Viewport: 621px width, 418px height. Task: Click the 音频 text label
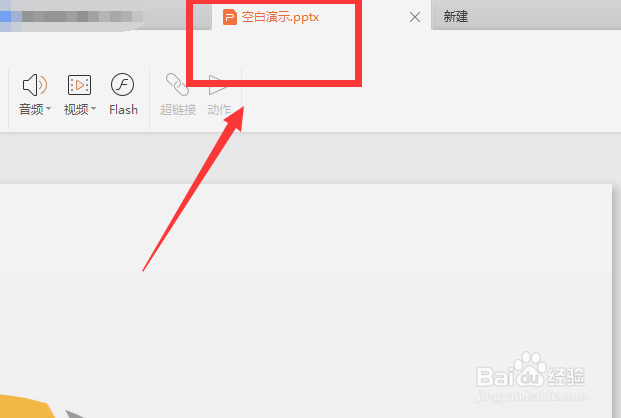[31, 109]
